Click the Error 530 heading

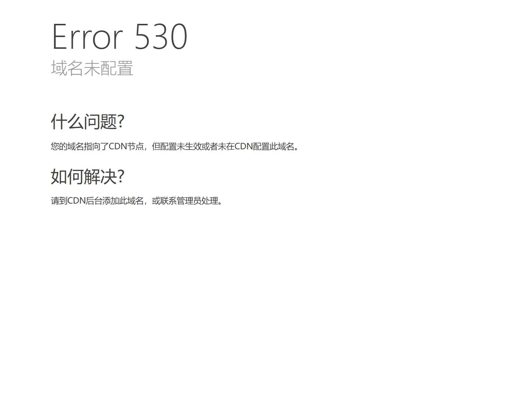(x=120, y=36)
